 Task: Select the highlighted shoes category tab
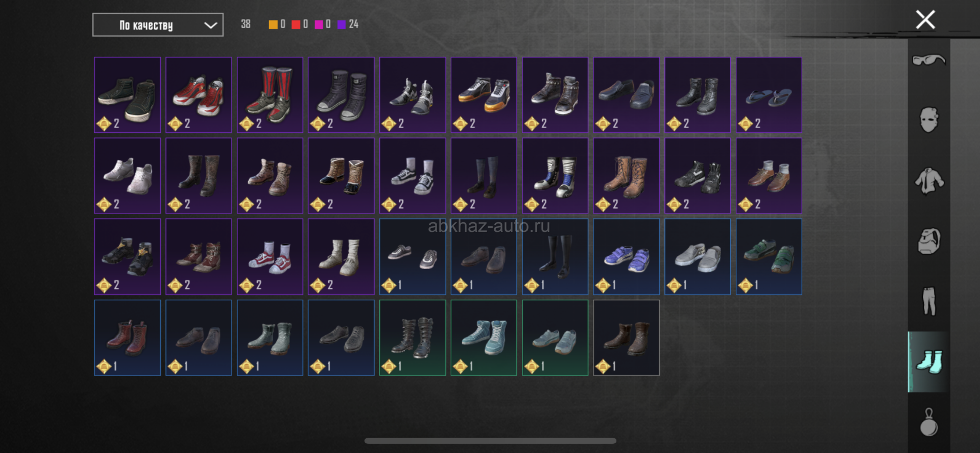click(929, 362)
